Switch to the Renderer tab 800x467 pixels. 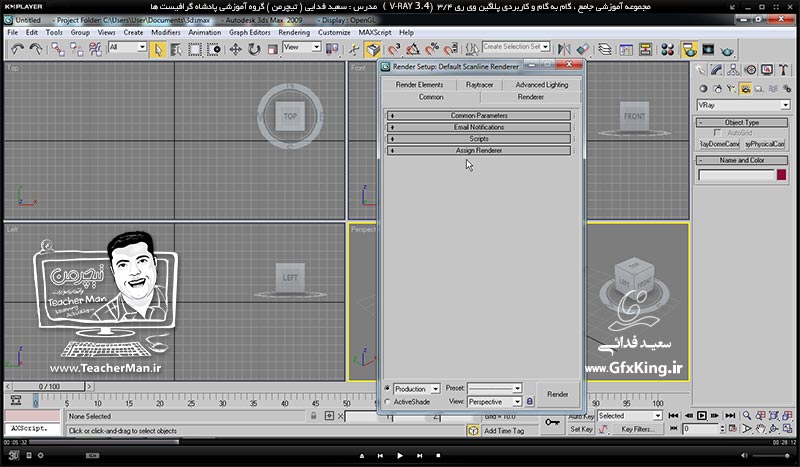531,96
